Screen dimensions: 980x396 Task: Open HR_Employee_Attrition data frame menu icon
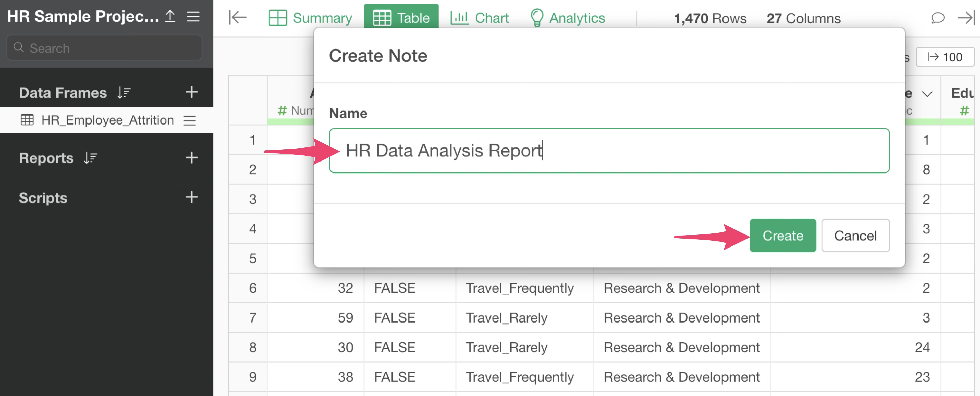coord(189,121)
